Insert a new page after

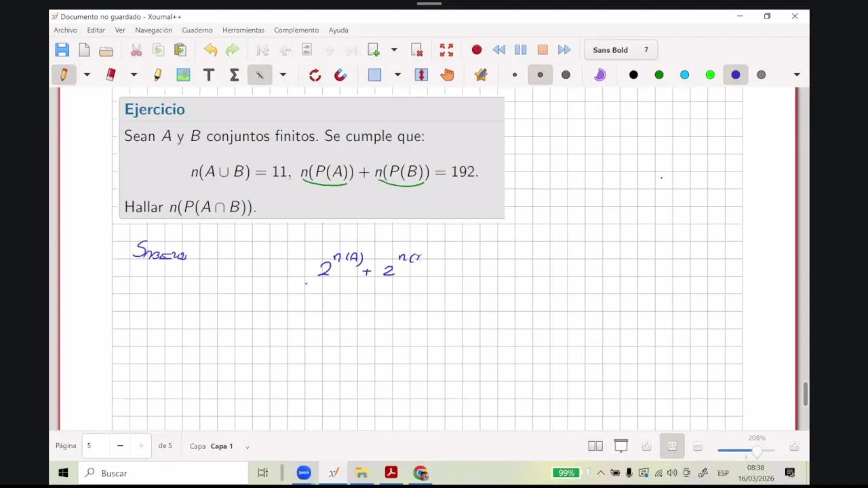[x=374, y=49]
